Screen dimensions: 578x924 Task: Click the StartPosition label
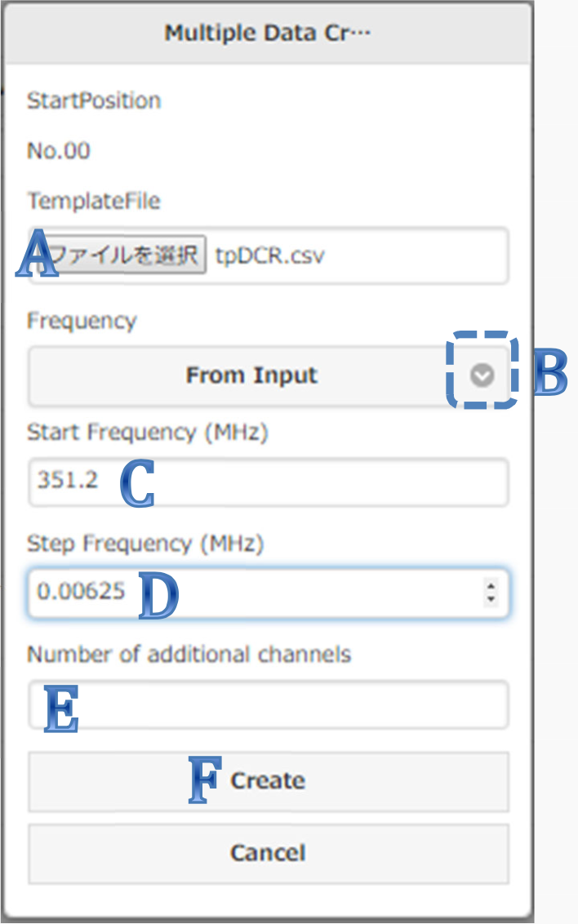[x=94, y=101]
